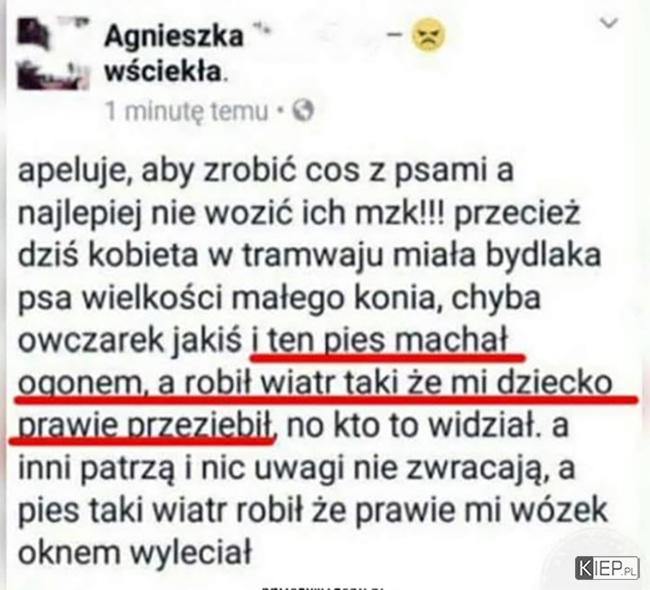Open Agnieszka's profile name link
This screenshot has height=590, width=650.
click(x=174, y=36)
